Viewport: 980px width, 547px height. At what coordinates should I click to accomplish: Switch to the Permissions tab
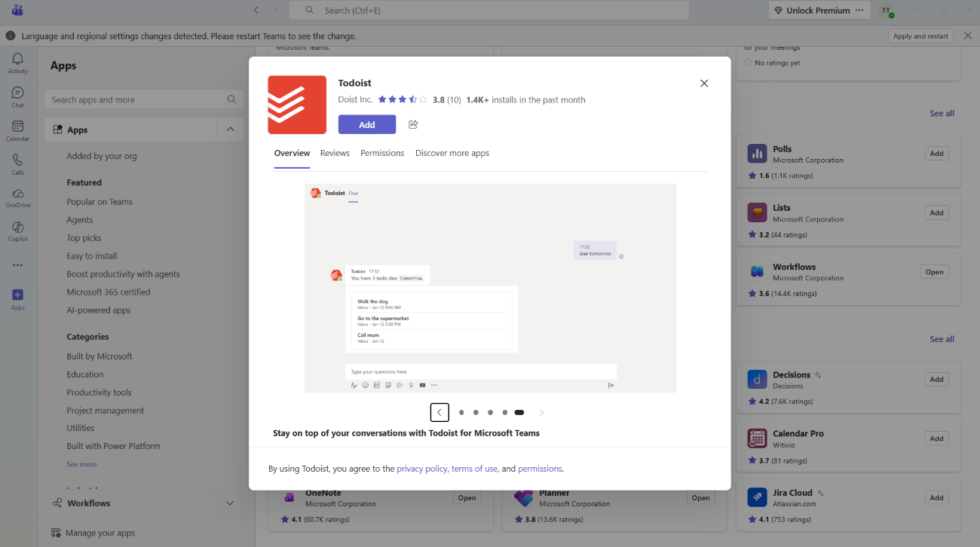382,153
